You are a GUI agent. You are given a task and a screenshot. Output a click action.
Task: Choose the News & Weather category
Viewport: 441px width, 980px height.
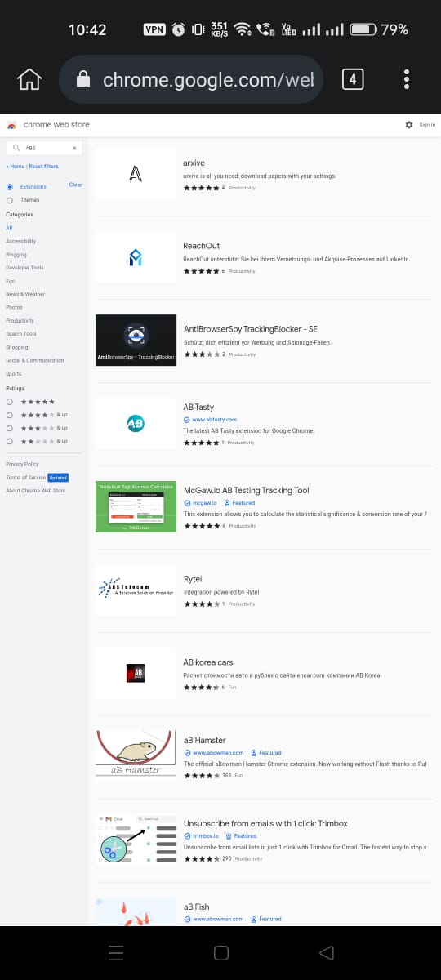[25, 294]
